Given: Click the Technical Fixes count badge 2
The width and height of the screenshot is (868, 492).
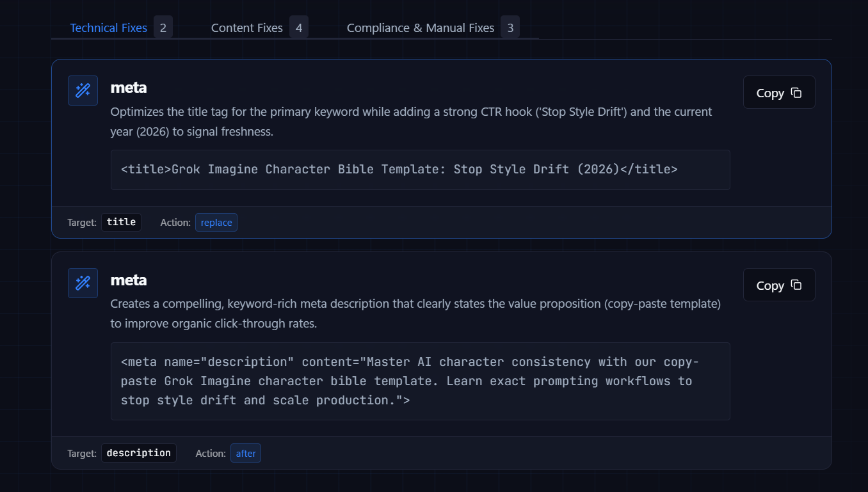Looking at the screenshot, I should (x=163, y=28).
